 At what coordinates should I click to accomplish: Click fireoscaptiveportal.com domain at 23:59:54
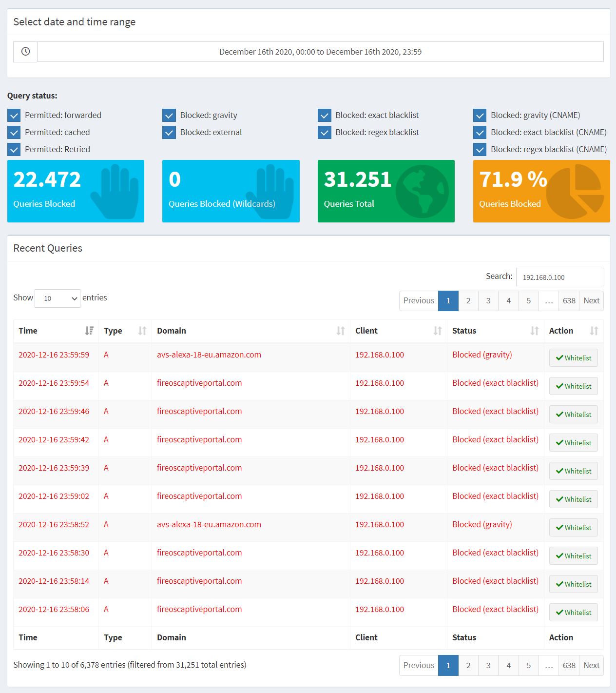pos(199,383)
